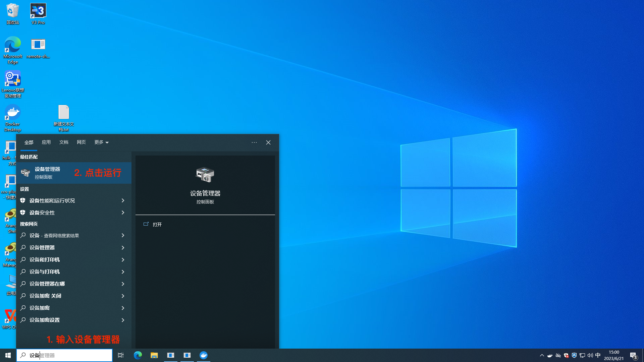Viewport: 644px width, 362px height.
Task: Select the 回收站 desktop icon
Action: [x=13, y=14]
